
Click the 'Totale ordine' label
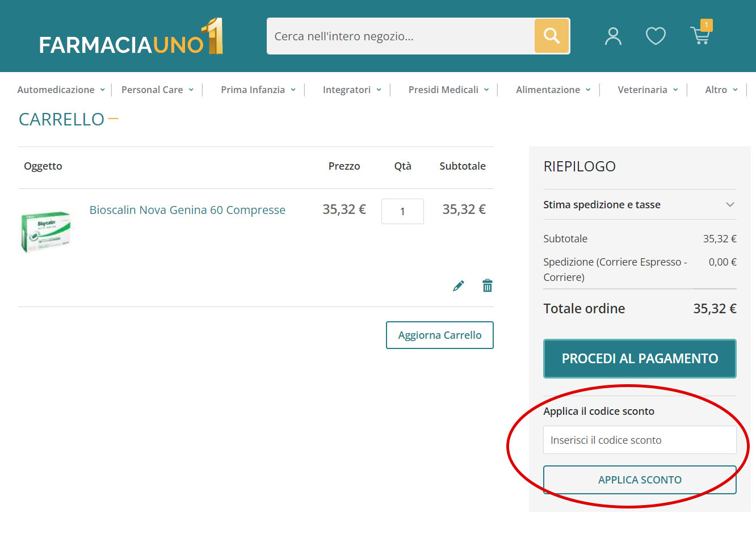(x=584, y=309)
